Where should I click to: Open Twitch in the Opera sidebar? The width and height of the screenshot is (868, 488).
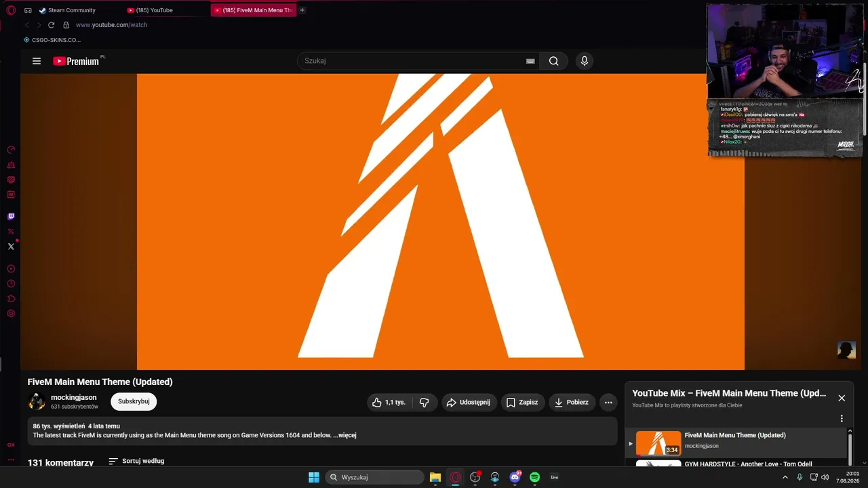[11, 217]
